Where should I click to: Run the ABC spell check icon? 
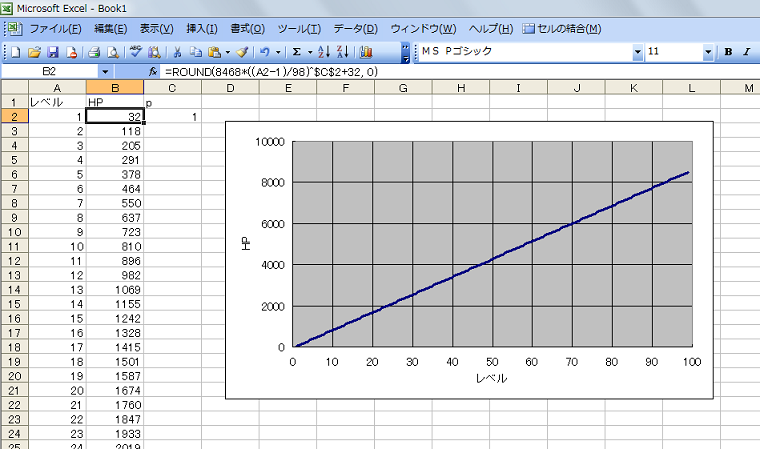136,52
